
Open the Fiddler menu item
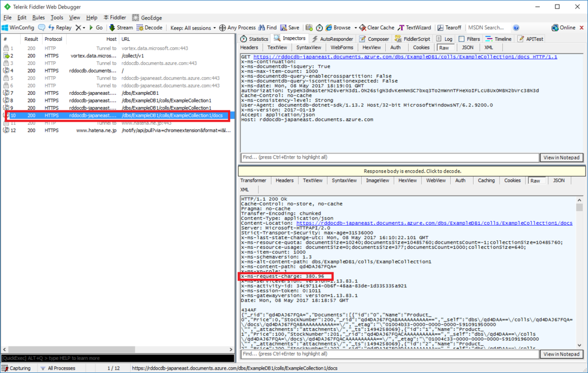[x=115, y=18]
